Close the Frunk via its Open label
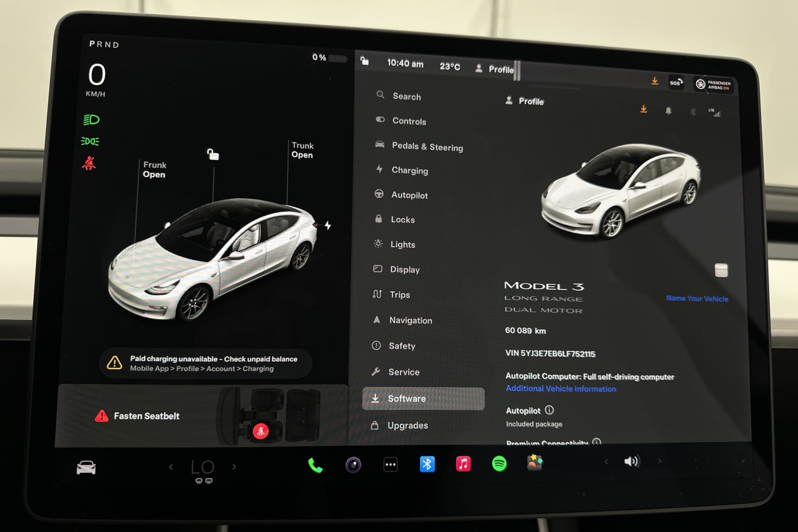798x532 pixels. [154, 174]
